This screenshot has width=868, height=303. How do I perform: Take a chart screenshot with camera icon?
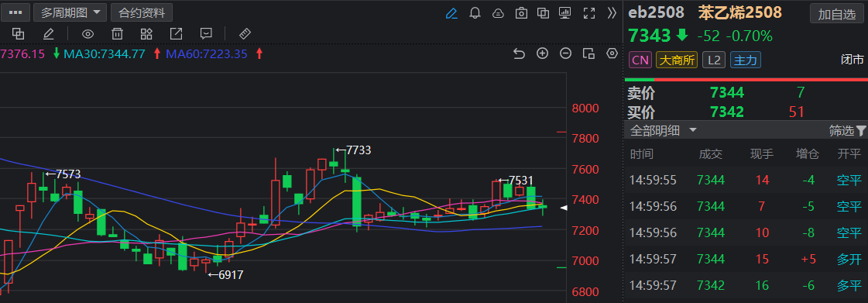point(521,12)
